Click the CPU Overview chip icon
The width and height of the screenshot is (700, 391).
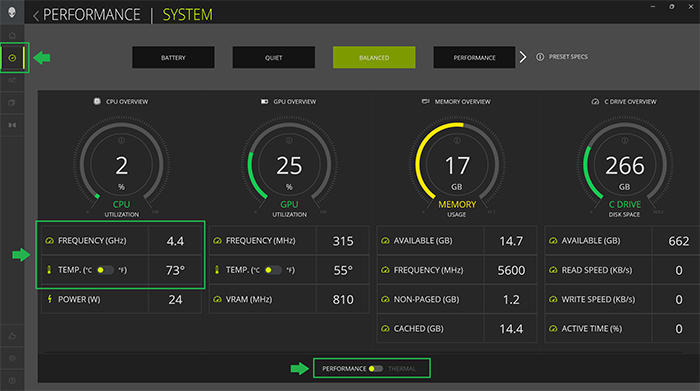[x=97, y=101]
